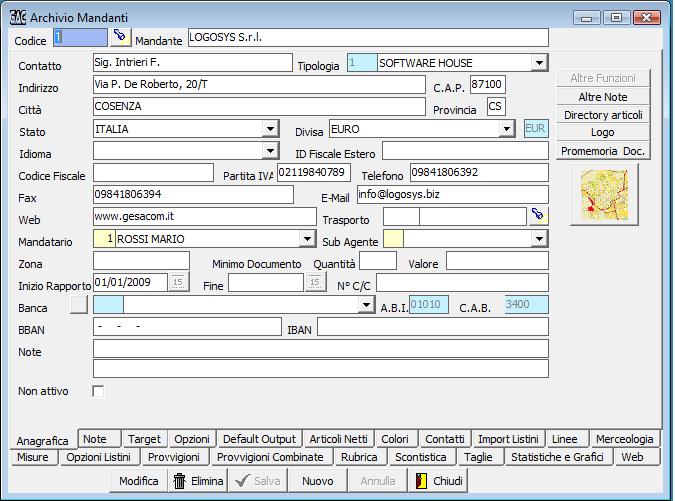
Task: Toggle the Non attivo checkbox
Action: pos(98,391)
